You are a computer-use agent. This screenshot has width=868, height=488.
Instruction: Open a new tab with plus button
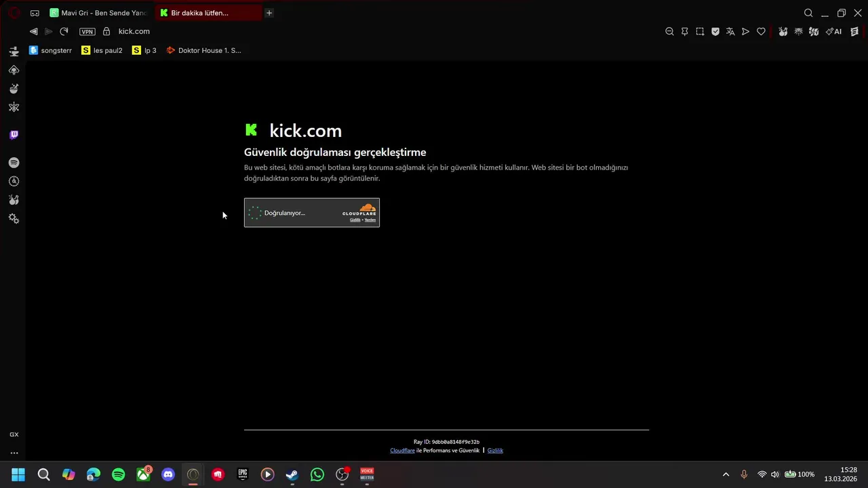[269, 13]
